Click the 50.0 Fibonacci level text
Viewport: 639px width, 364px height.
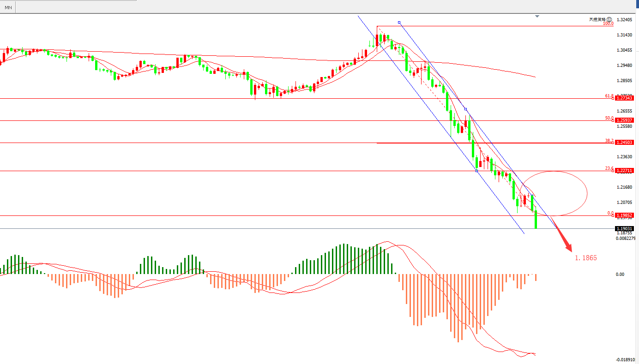click(x=609, y=118)
